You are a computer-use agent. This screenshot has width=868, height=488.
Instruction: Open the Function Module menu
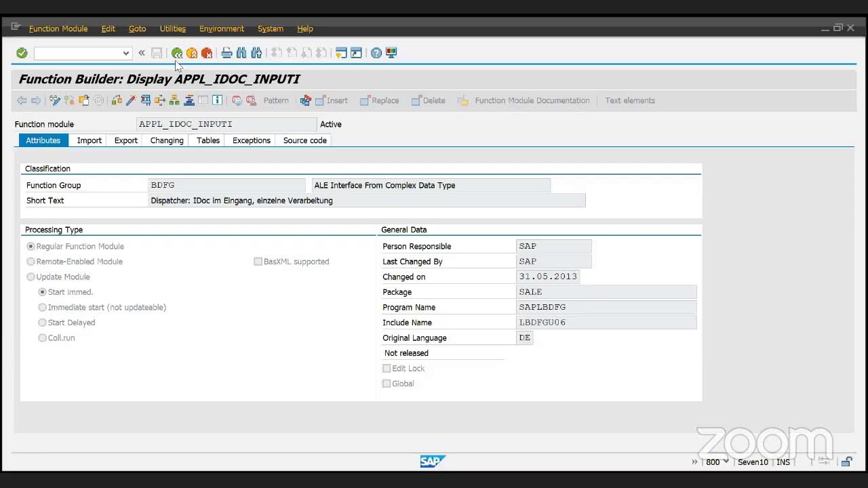coord(58,28)
